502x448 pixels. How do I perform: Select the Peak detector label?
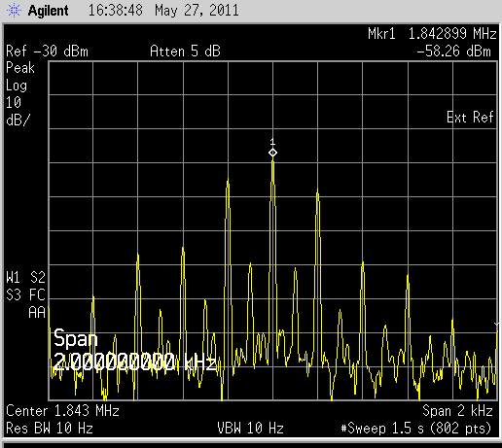pos(20,68)
